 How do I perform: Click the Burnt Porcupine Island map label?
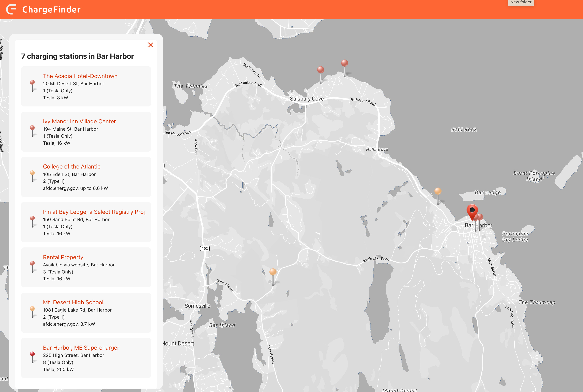click(534, 176)
